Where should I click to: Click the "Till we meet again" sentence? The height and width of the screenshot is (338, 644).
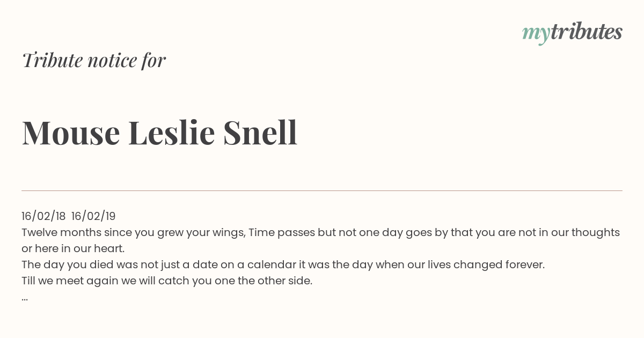click(x=167, y=281)
